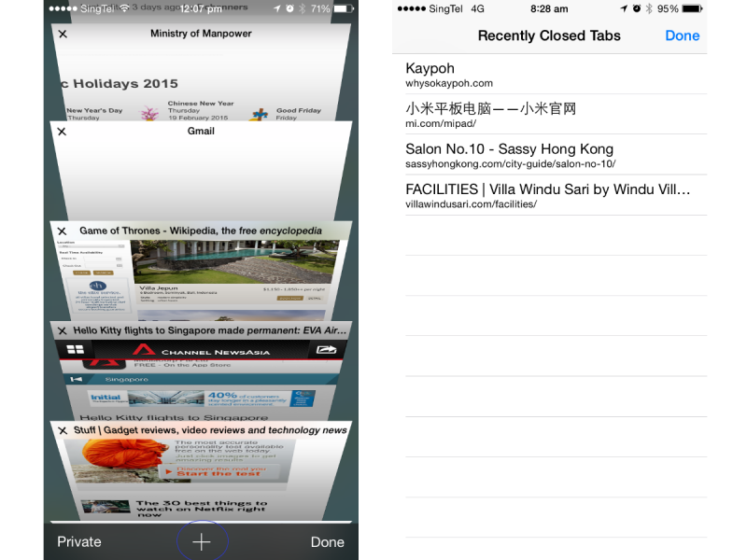Reopen Salon No.10 Sassy Hong Kong tab

point(556,155)
